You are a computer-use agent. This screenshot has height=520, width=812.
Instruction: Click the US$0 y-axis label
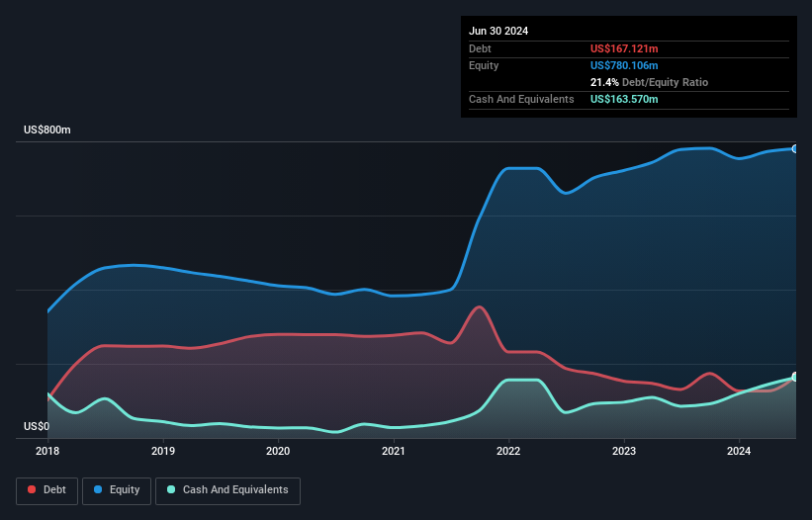[x=37, y=426]
